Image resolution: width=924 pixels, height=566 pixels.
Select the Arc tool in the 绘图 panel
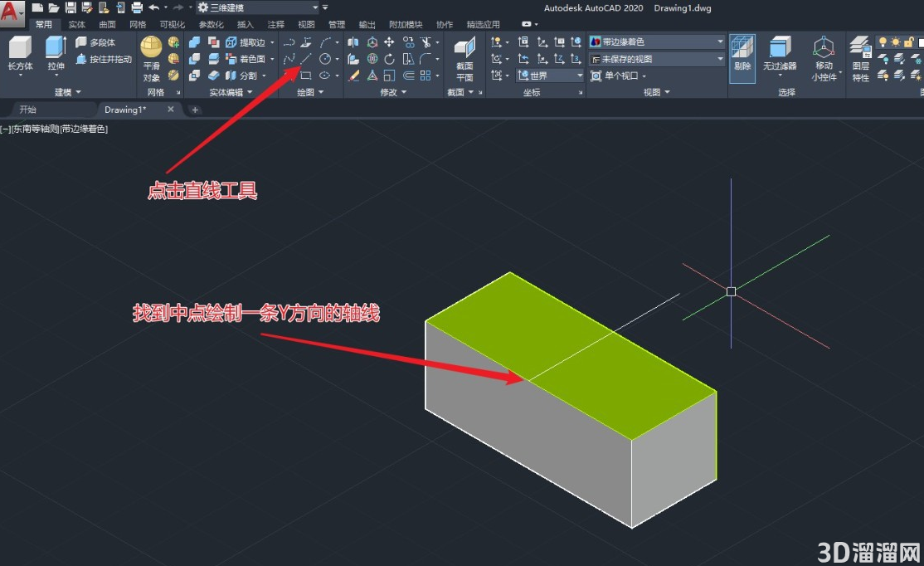click(325, 41)
